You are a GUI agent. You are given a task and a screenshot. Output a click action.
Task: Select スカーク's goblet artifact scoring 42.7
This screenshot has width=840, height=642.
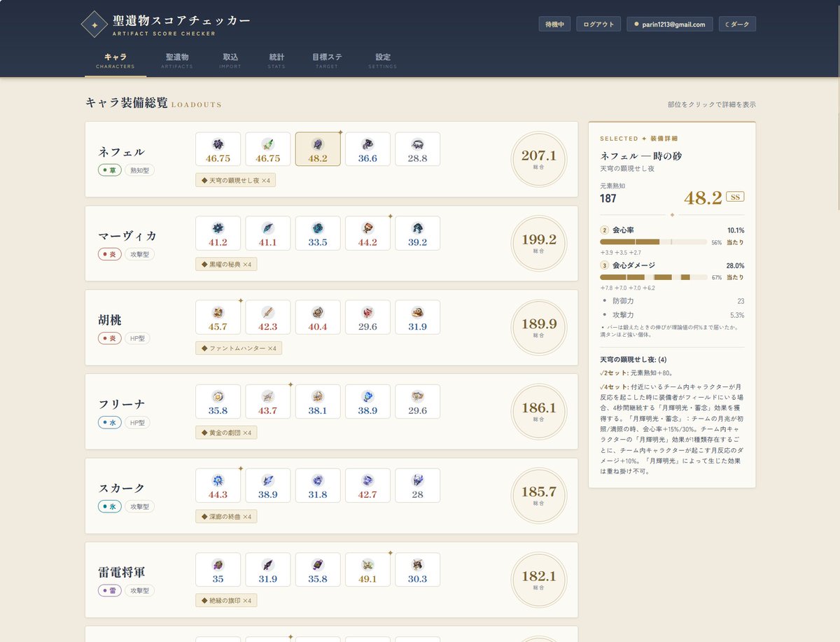[367, 485]
